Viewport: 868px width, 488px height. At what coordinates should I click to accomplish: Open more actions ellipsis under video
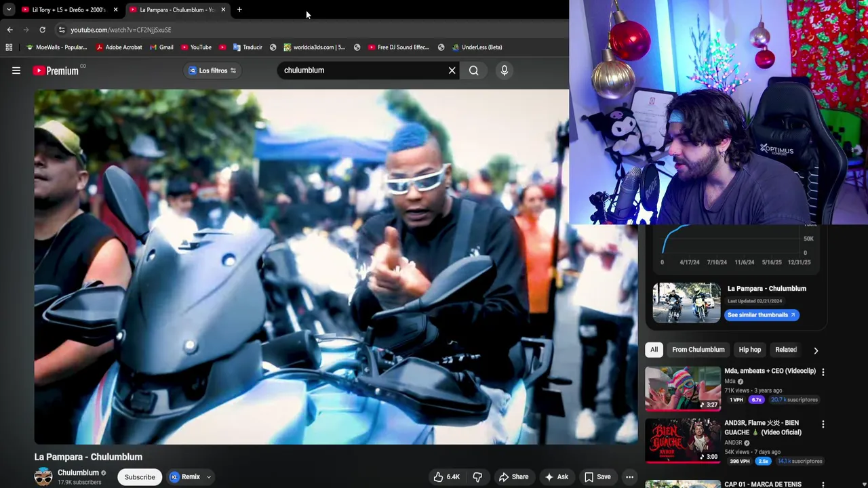(x=629, y=476)
